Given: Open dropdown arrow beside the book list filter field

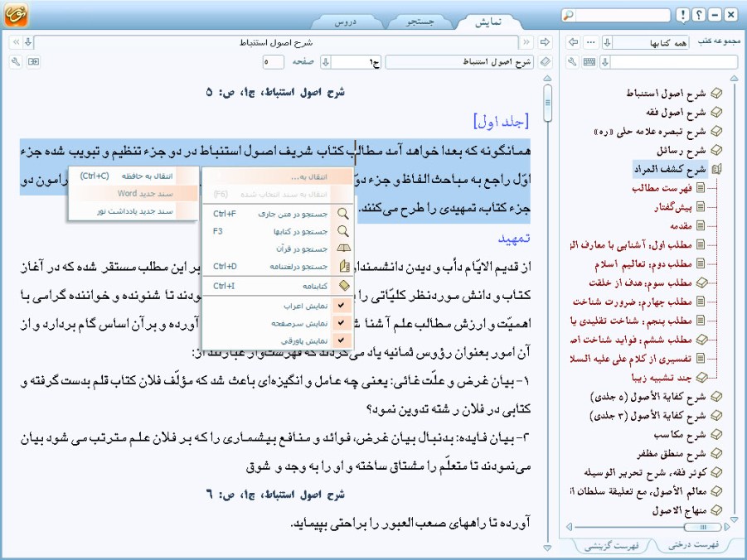Looking at the screenshot, I should point(605,62).
